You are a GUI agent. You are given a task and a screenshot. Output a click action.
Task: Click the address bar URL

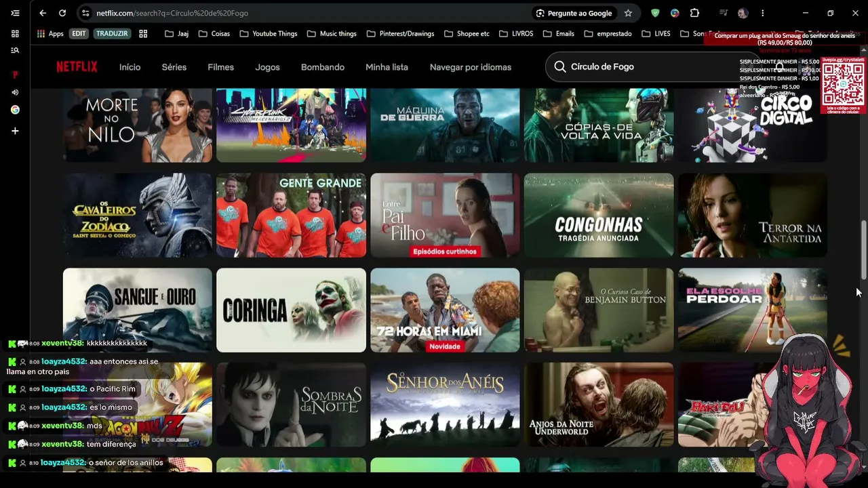click(172, 13)
